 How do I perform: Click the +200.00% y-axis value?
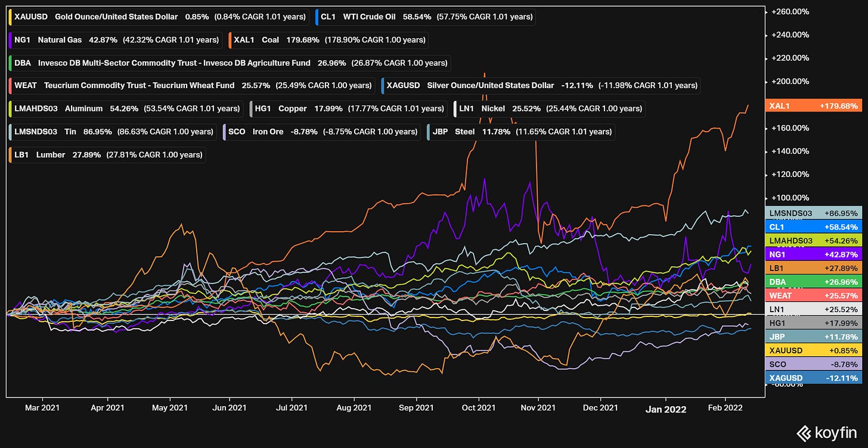(790, 81)
